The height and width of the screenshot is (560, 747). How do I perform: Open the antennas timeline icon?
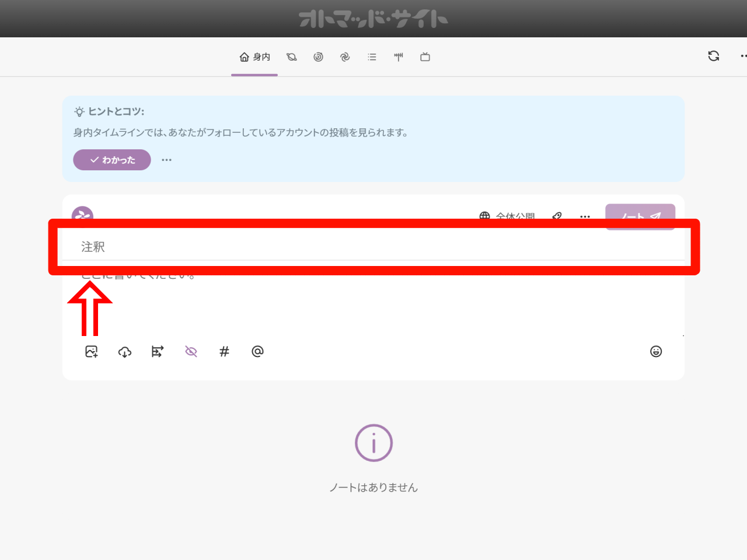pyautogui.click(x=399, y=57)
